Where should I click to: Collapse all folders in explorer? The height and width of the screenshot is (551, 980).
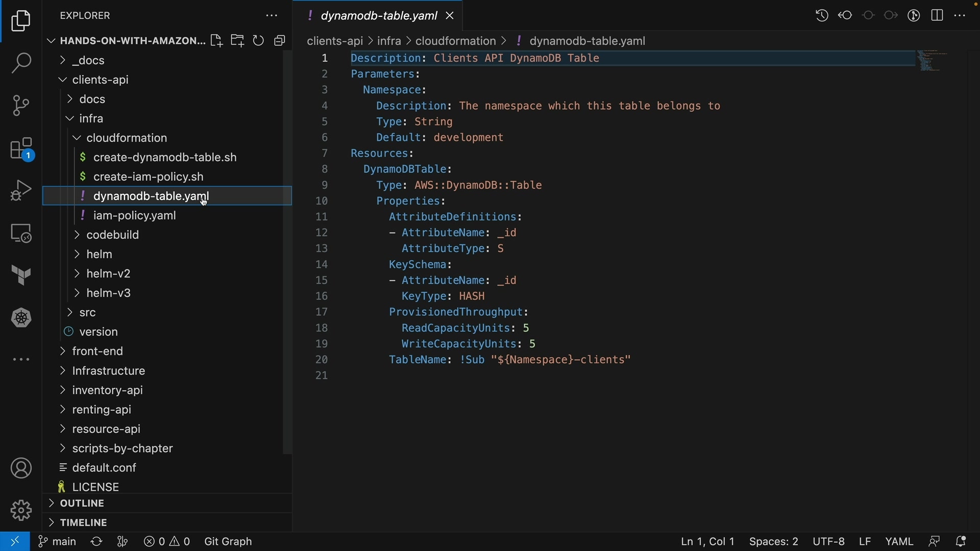pyautogui.click(x=280, y=41)
